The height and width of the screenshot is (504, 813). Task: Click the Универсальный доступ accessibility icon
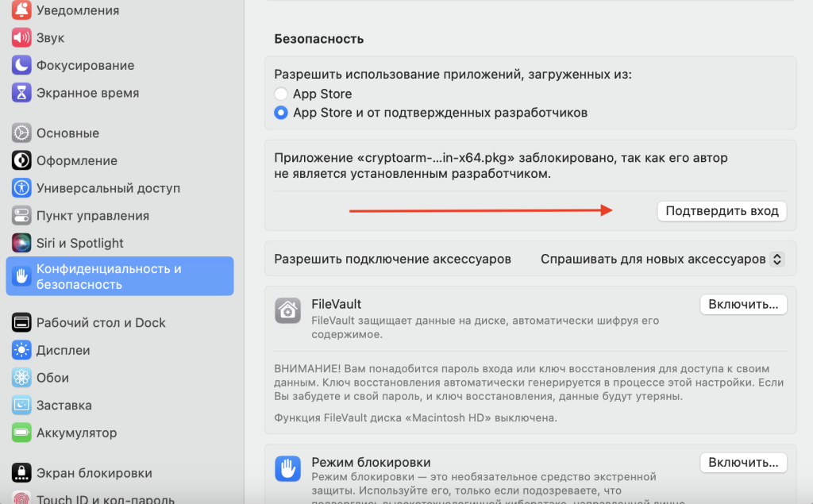pos(21,187)
